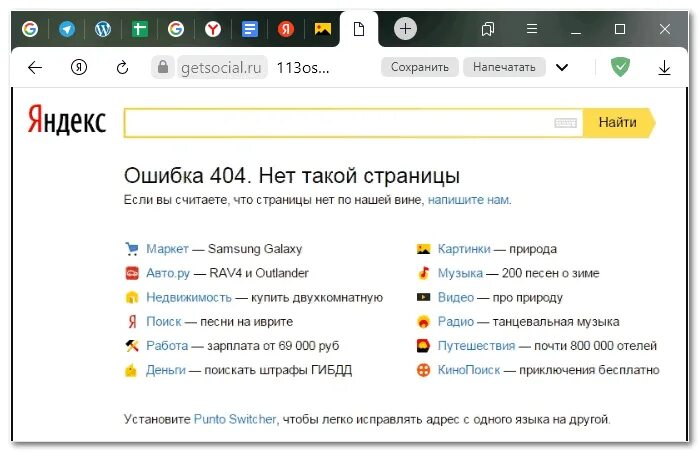Viewport: 700px width, 453px height.
Task: Open the Маркет link
Action: [167, 249]
